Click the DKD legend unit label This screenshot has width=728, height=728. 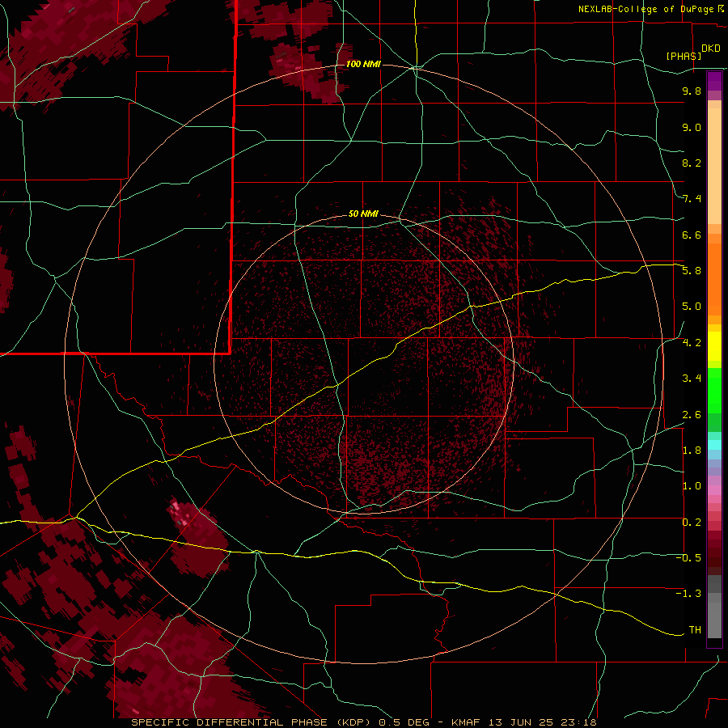pyautogui.click(x=711, y=49)
